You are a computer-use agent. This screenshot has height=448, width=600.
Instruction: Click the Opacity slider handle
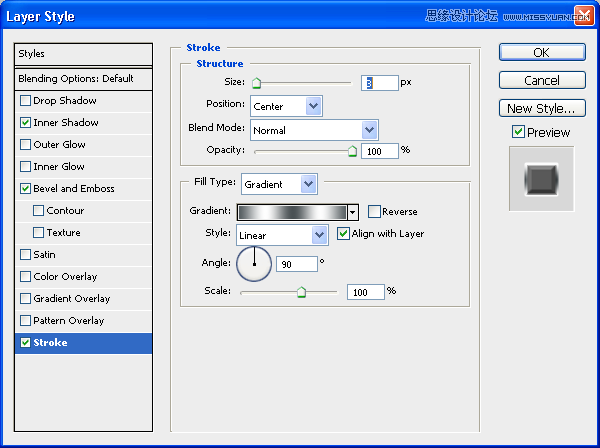(352, 151)
